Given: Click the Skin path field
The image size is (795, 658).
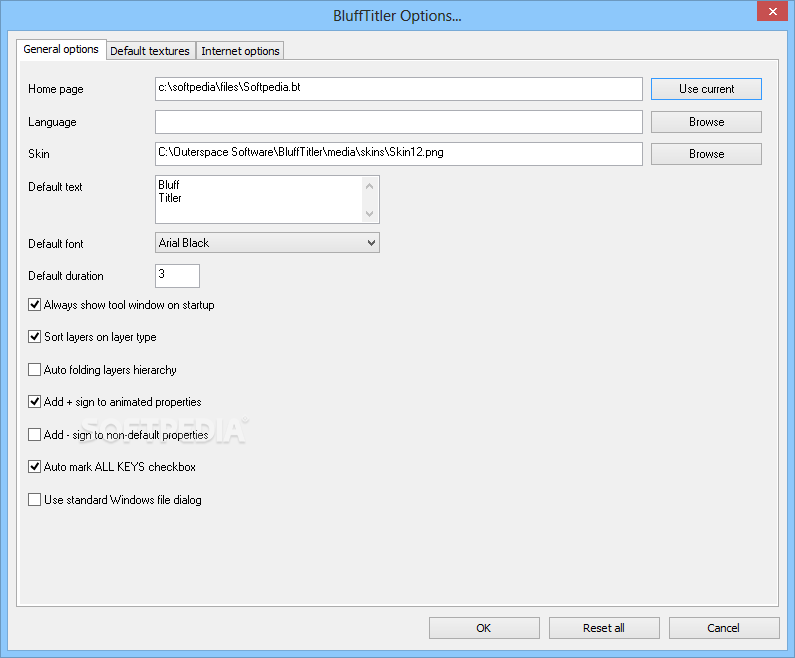Looking at the screenshot, I should pos(399,154).
